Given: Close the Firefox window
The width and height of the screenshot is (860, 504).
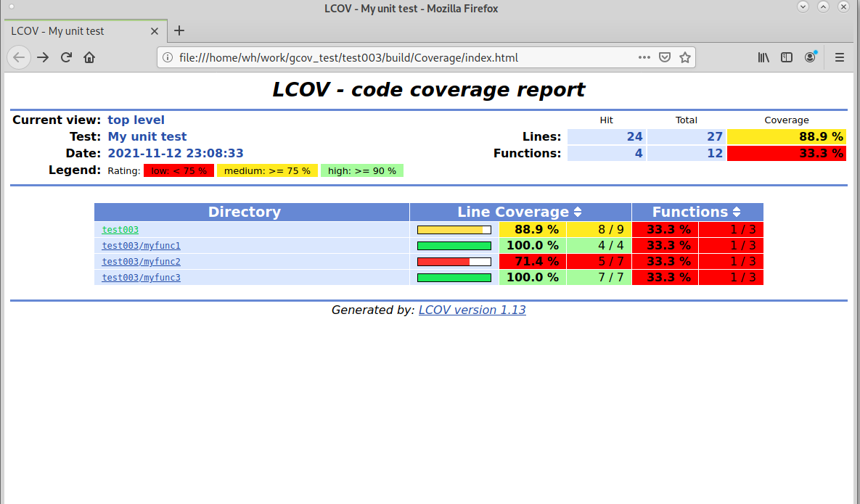Looking at the screenshot, I should 843,7.
